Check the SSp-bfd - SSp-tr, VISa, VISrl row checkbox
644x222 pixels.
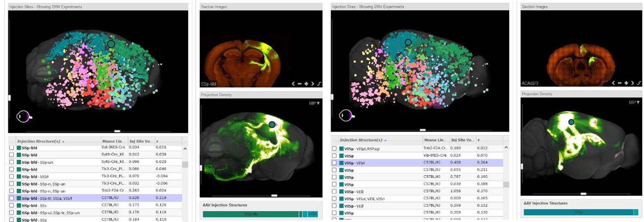coord(12,198)
